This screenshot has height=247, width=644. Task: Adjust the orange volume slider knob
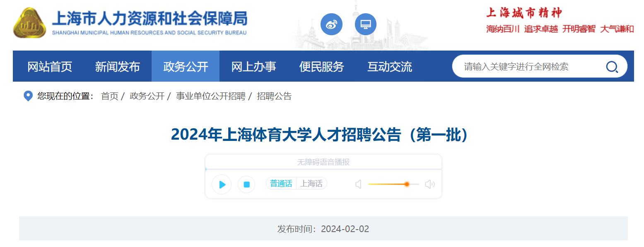tap(407, 184)
